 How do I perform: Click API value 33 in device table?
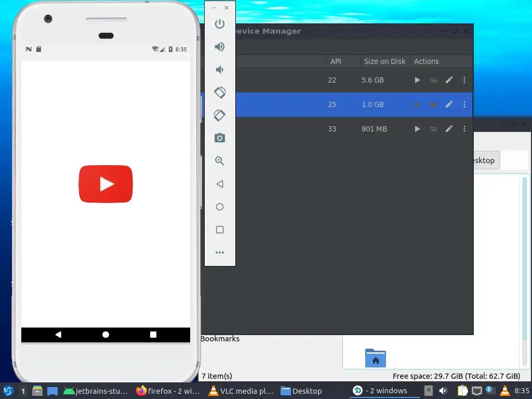tap(332, 129)
